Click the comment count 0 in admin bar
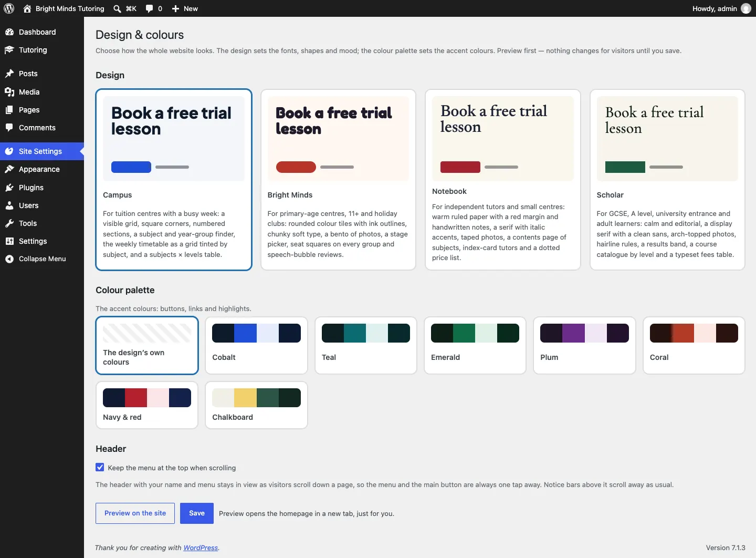Screen dimensions: 756x558 point(160,8)
